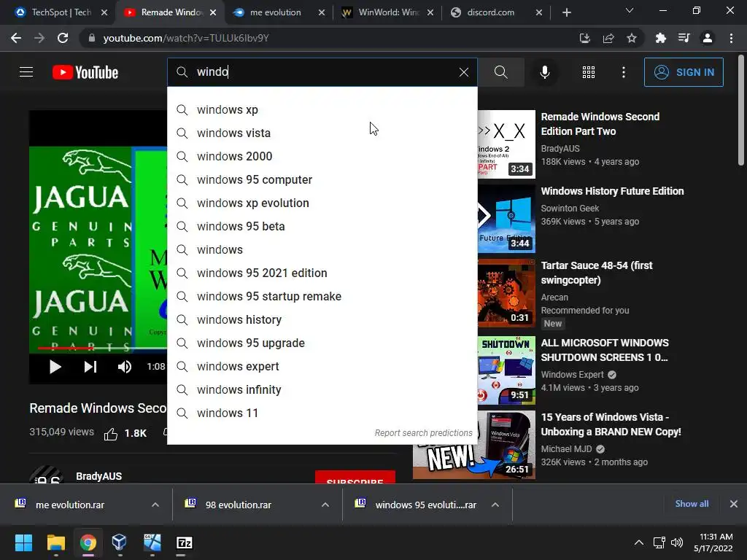Show all downloads

pos(692,504)
